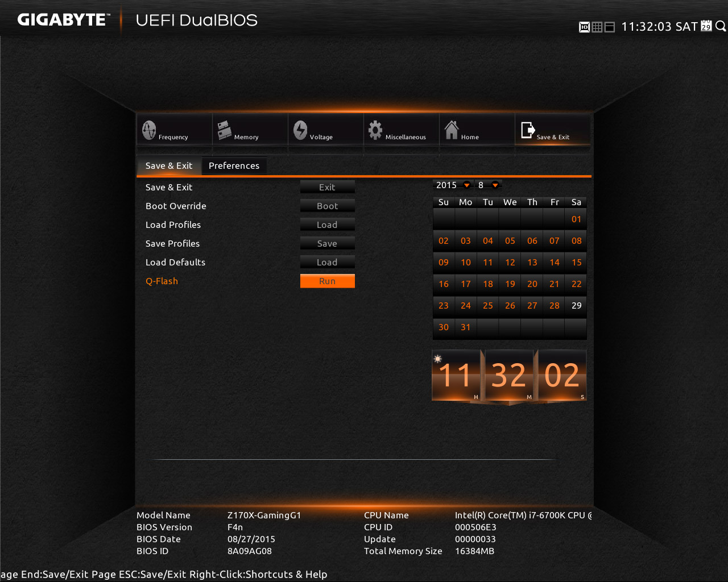Click Load button next to Load Defaults

327,262
